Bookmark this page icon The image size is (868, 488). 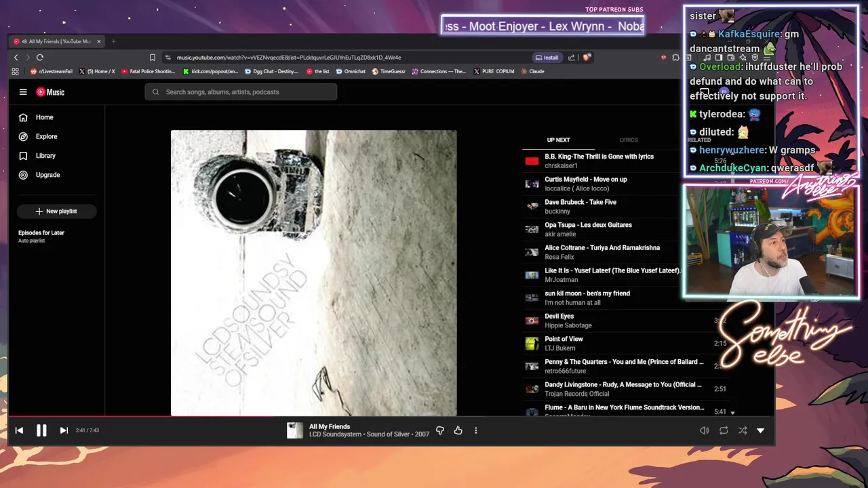[x=153, y=58]
